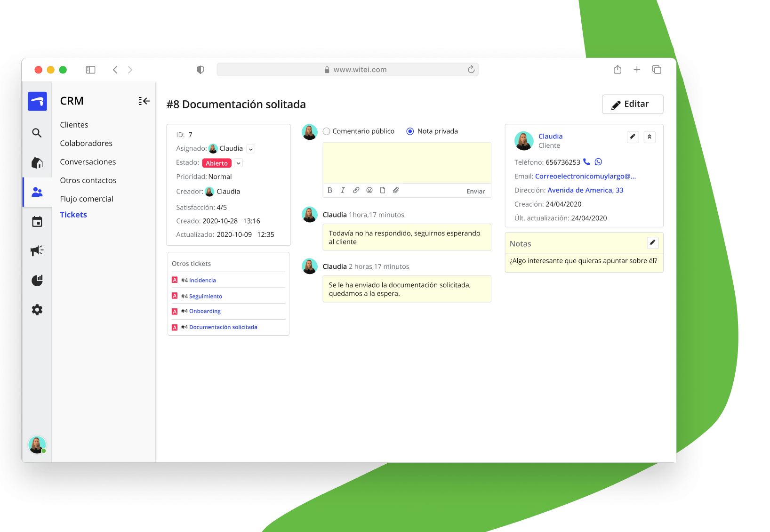The height and width of the screenshot is (532, 770).
Task: Collapse the Claudia client card
Action: tap(650, 137)
